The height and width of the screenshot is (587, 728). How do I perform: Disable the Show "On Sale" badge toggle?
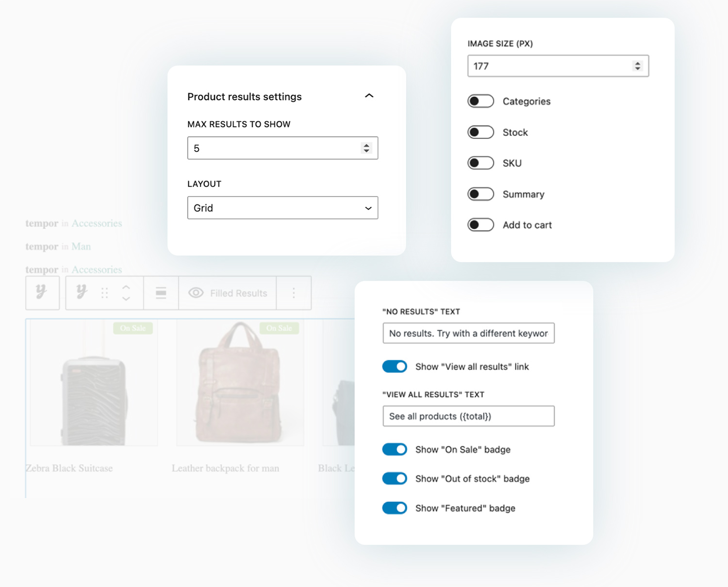tap(395, 450)
